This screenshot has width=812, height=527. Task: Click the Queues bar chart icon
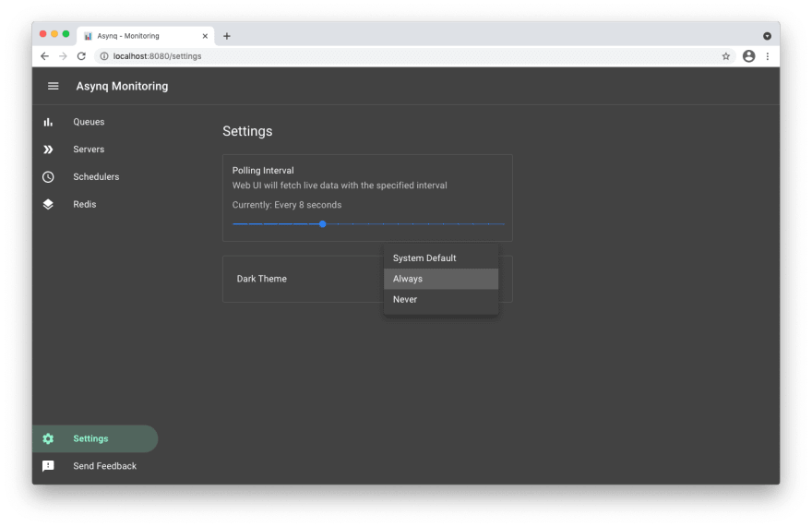coord(48,122)
